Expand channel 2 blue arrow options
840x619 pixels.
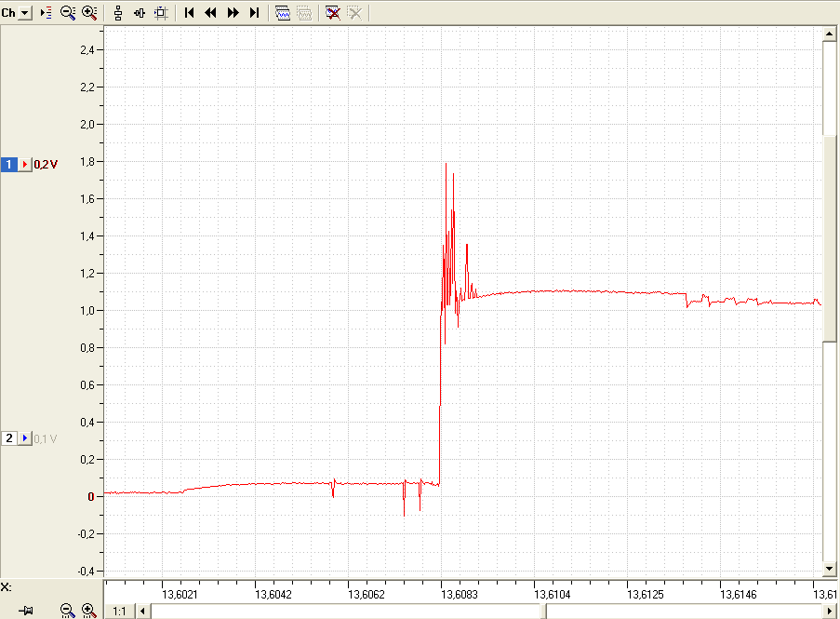(x=24, y=438)
